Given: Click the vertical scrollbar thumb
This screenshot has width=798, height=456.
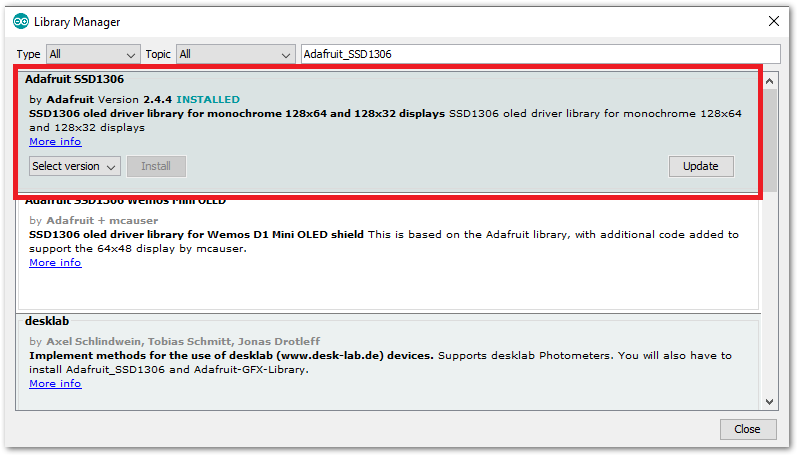Looking at the screenshot, I should click(x=770, y=140).
